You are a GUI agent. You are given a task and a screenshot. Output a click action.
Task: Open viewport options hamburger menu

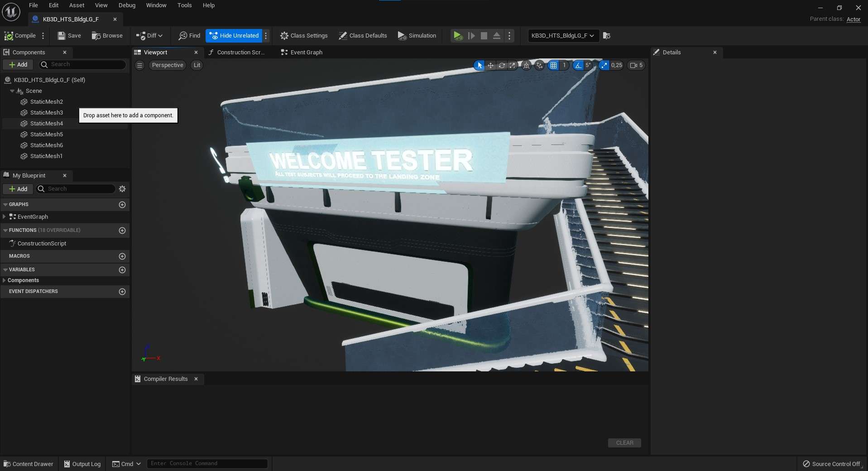click(x=140, y=65)
